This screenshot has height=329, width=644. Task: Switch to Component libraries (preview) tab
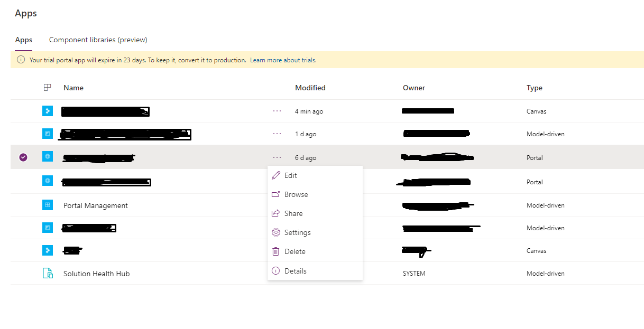pos(98,40)
